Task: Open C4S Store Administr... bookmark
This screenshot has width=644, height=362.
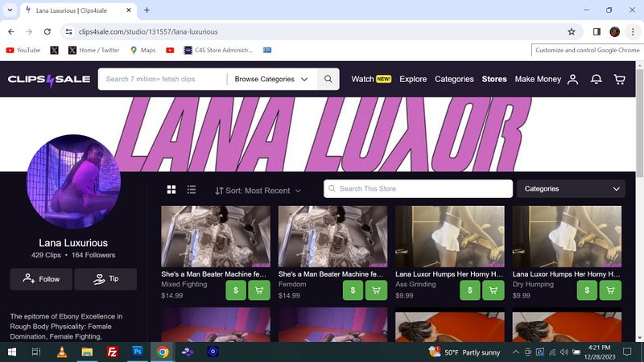Action: (218, 50)
